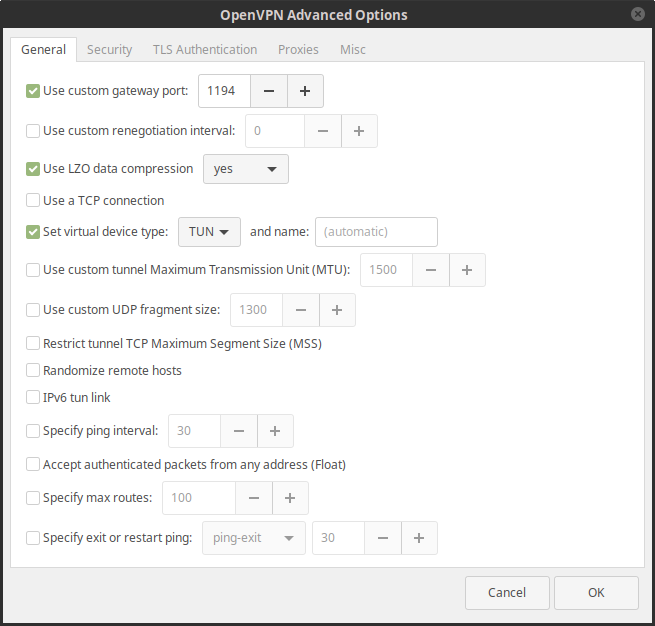Uncheck Use custom gateway port
The image size is (655, 626).
click(33, 91)
